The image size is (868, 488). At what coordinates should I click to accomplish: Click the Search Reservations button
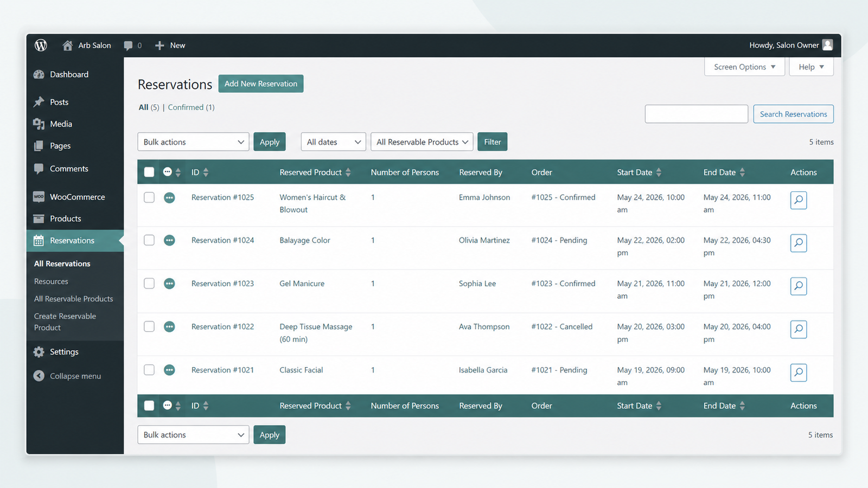[x=793, y=114]
